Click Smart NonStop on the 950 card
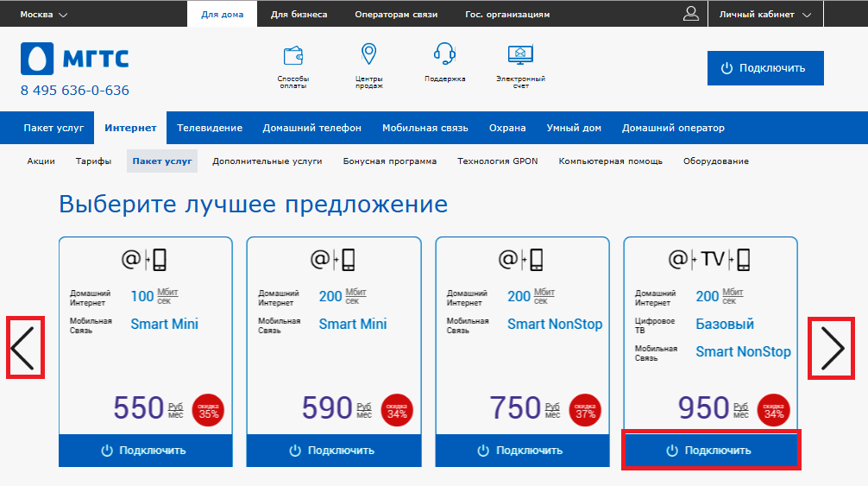Viewport: 868px width, 486px height. (743, 351)
